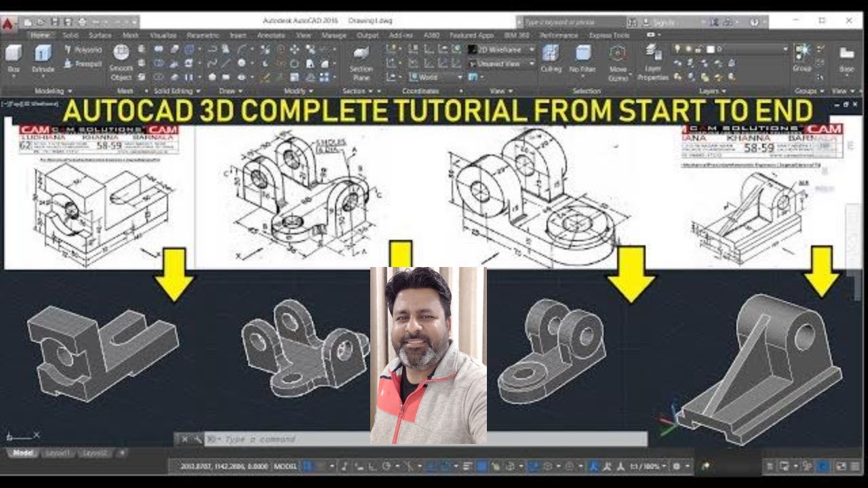Image resolution: width=868 pixels, height=488 pixels.
Task: Toggle layer 0 on/off light bulb
Action: [x=677, y=49]
